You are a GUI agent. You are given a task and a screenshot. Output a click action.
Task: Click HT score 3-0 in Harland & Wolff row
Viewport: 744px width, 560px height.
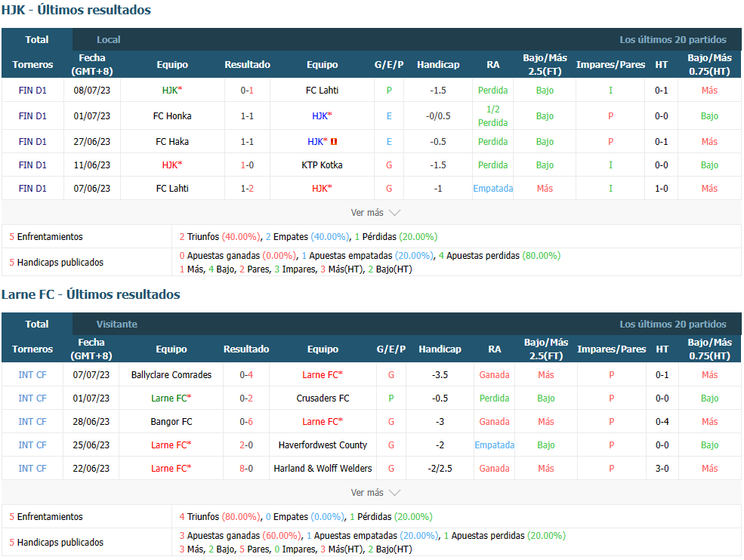[662, 469]
